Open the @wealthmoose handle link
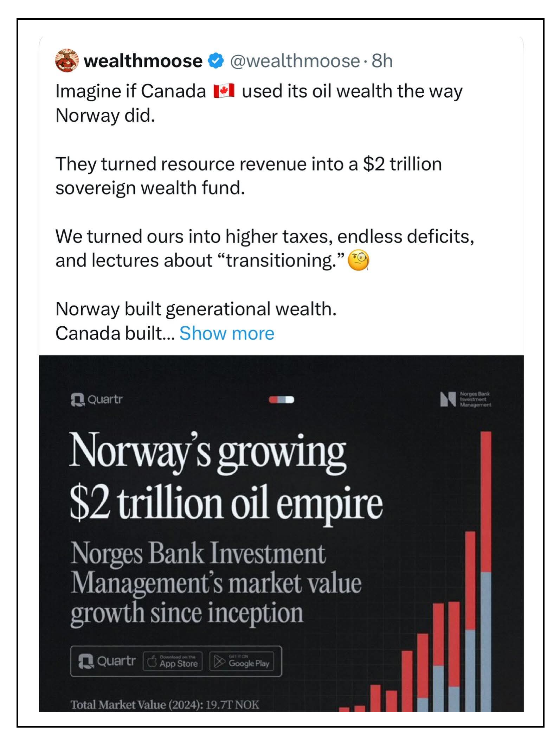 295,61
